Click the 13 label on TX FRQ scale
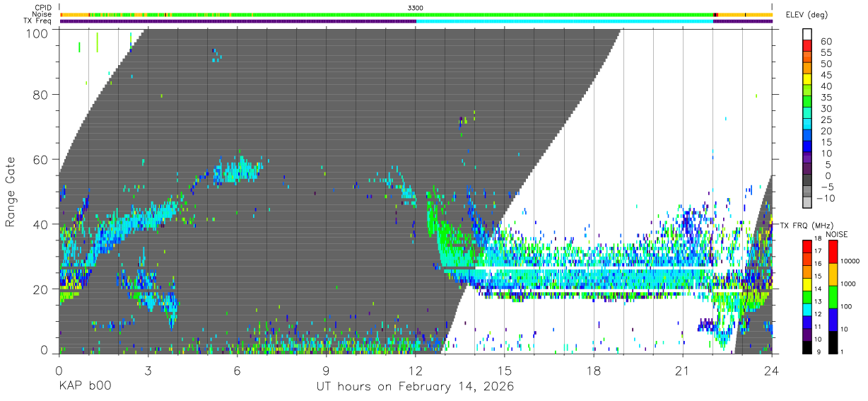Screen dimensions: 868x401 [x=817, y=302]
